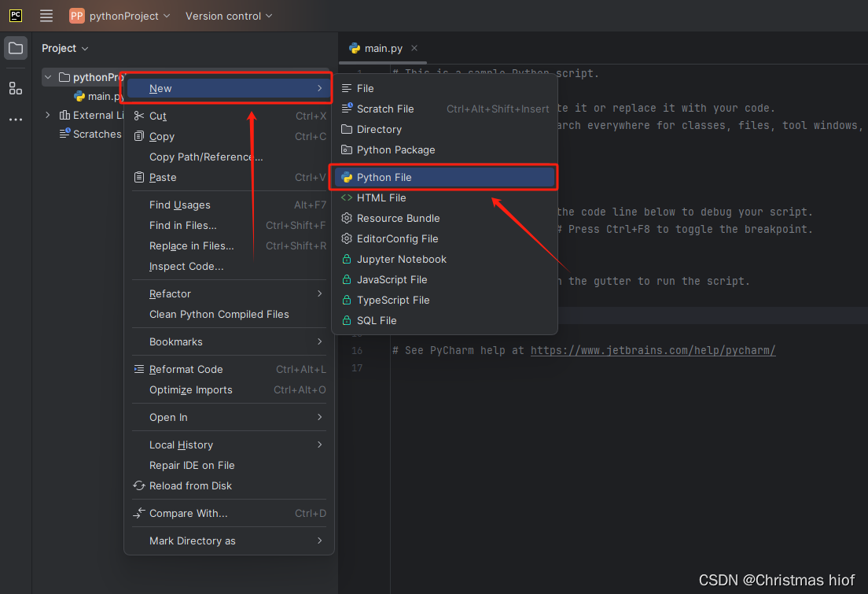Click the PP project badge icon
Image resolution: width=868 pixels, height=594 pixels.
click(x=76, y=16)
